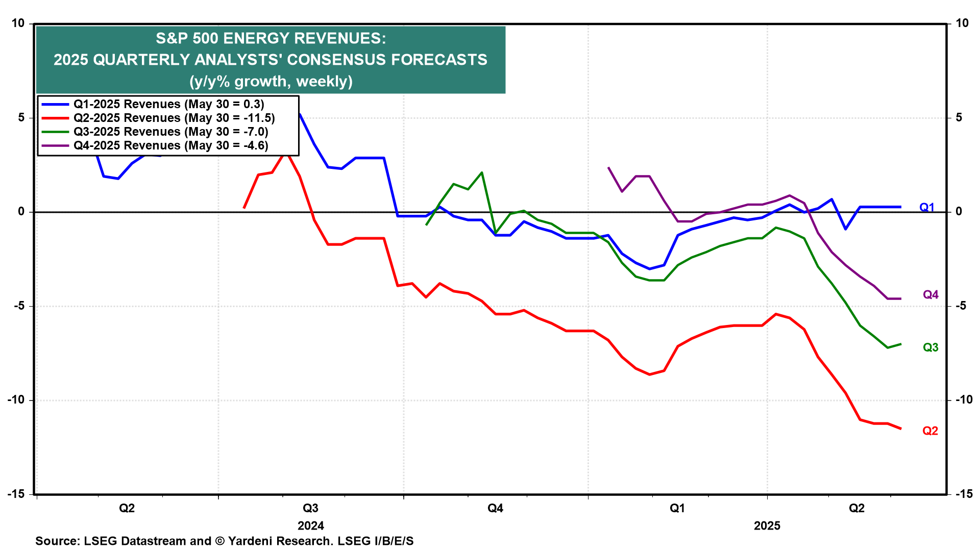Click the Q1 2025 x-axis quarter label
Viewport: 980px width, 551px height.
point(677,508)
